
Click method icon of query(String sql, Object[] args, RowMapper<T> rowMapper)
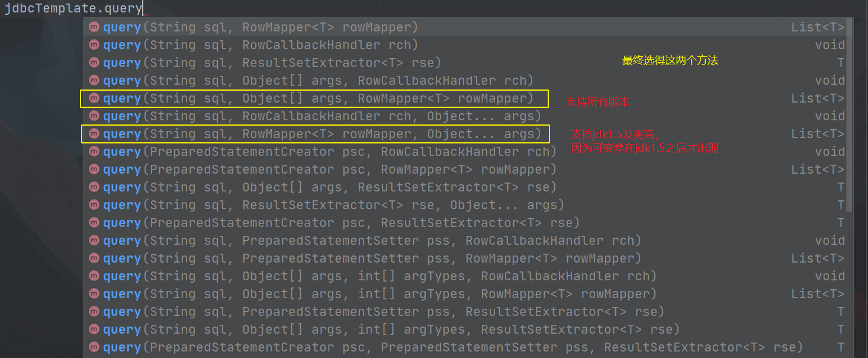point(94,98)
